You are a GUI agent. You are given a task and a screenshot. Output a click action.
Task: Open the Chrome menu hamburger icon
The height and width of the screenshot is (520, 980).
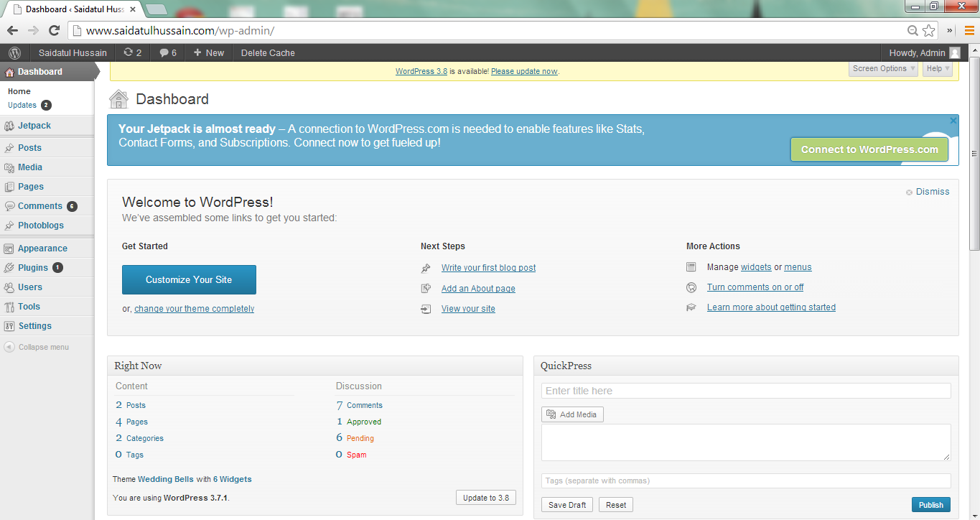pos(969,30)
